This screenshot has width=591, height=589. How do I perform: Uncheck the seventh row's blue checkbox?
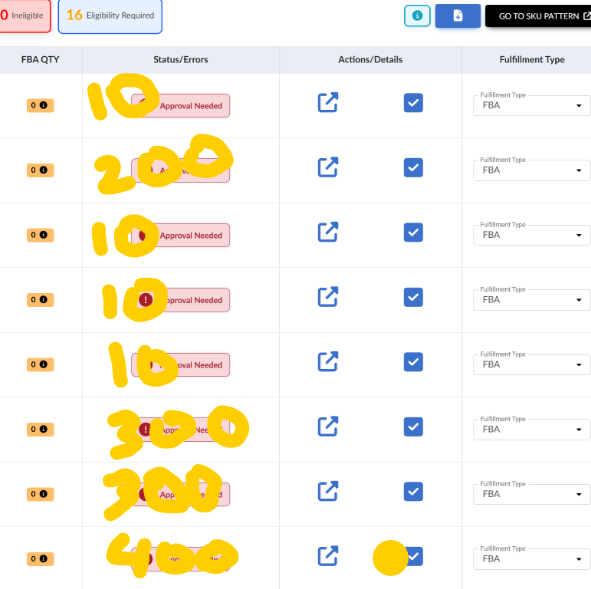pyautogui.click(x=413, y=492)
